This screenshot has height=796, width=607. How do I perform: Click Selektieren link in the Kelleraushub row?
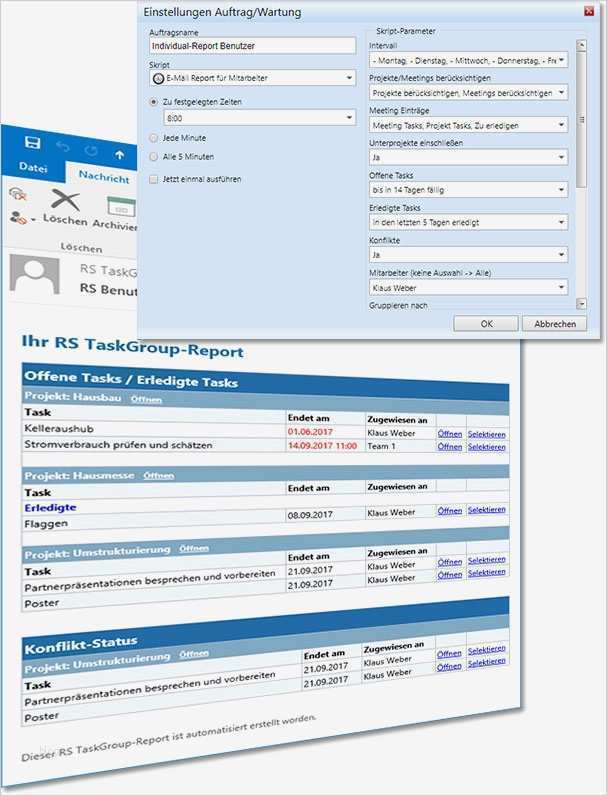coord(486,435)
